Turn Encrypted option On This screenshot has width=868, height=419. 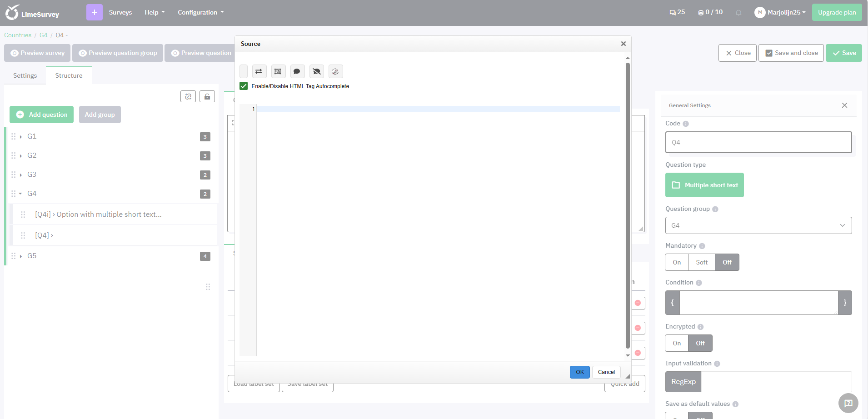[677, 343]
